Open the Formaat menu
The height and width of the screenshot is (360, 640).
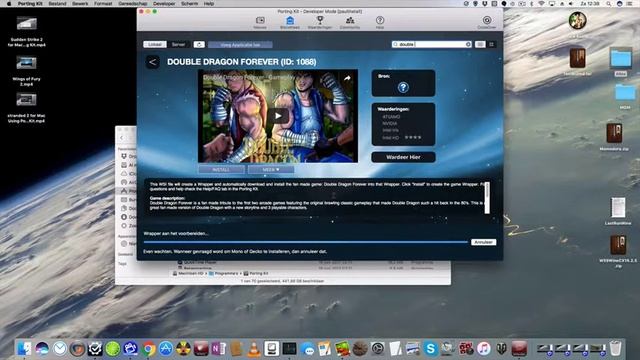pos(103,3)
